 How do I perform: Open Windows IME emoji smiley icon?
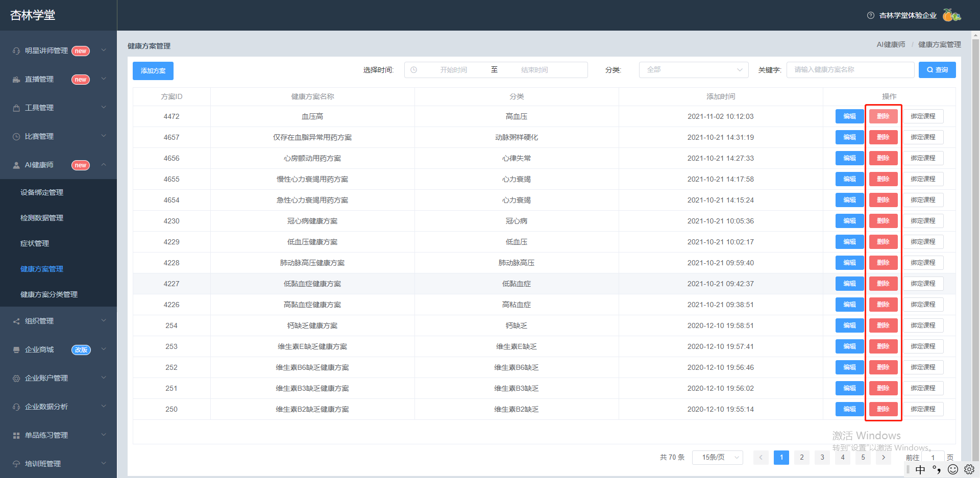pyautogui.click(x=953, y=469)
